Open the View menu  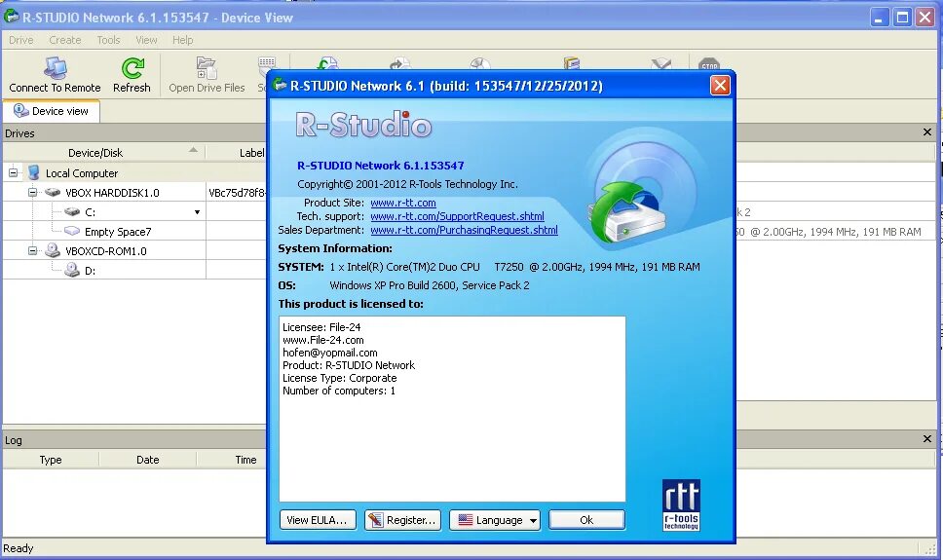(x=146, y=40)
